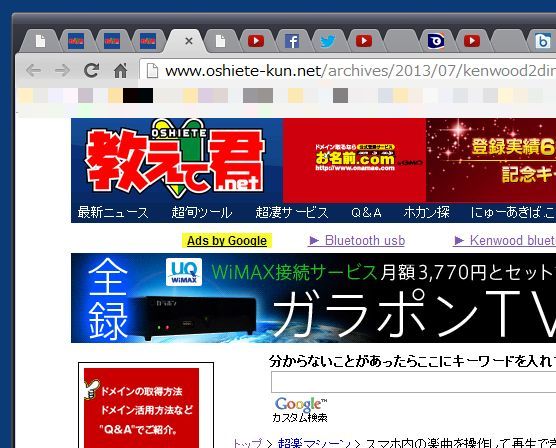Click the forward navigation arrow
The width and height of the screenshot is (556, 448).
point(62,70)
